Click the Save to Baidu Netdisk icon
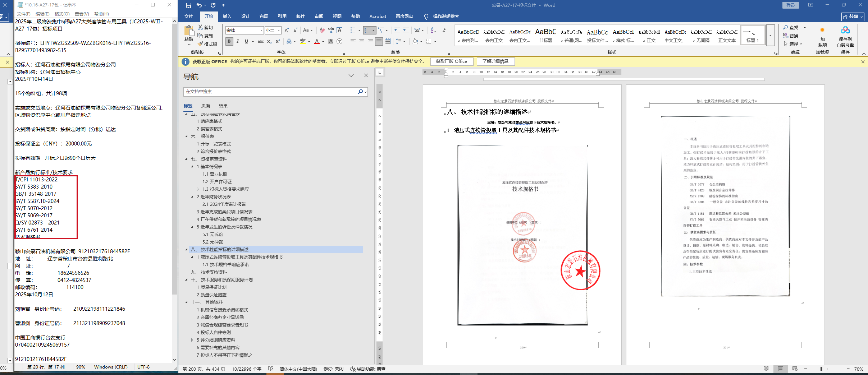Viewport: 868px width, 375px height. [845, 30]
